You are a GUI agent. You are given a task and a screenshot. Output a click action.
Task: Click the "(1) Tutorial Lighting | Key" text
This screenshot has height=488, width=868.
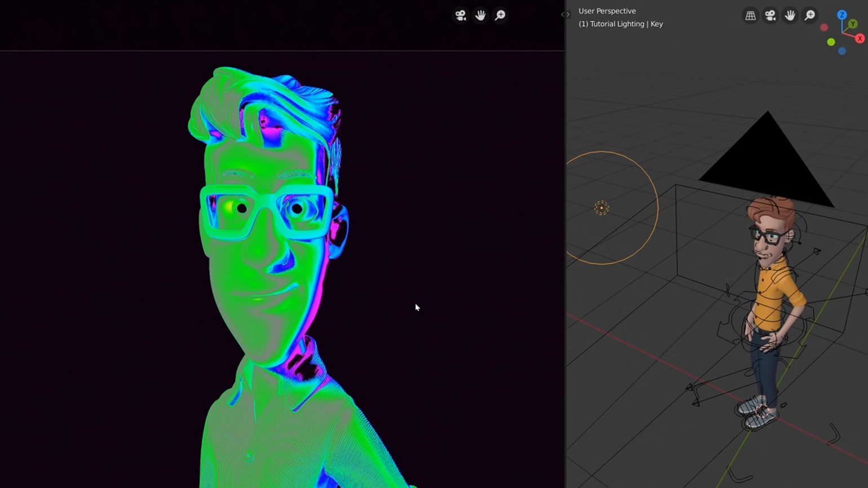pos(621,24)
